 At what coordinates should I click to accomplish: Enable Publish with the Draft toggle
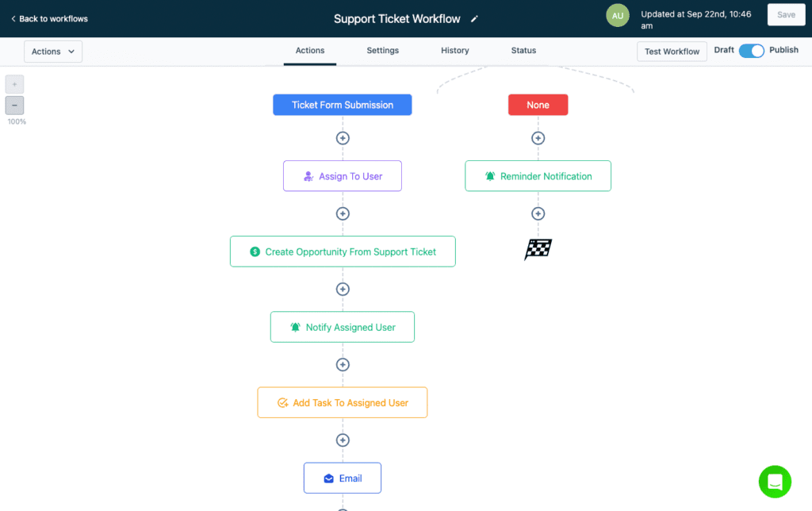[x=750, y=50]
